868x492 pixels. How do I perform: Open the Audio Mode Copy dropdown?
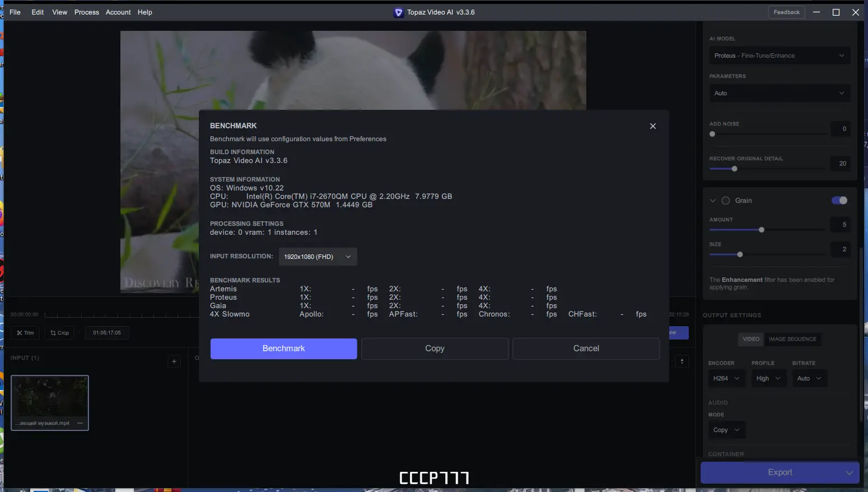pos(726,430)
